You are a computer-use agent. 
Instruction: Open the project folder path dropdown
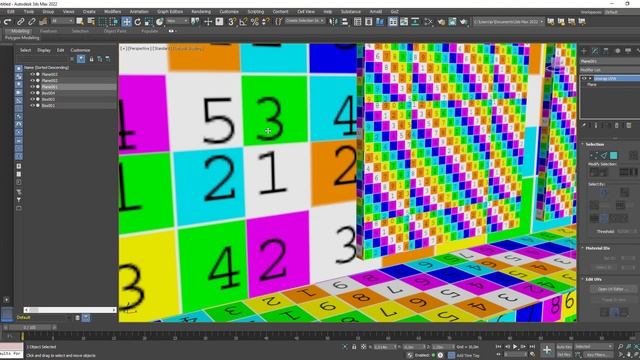click(x=508, y=22)
